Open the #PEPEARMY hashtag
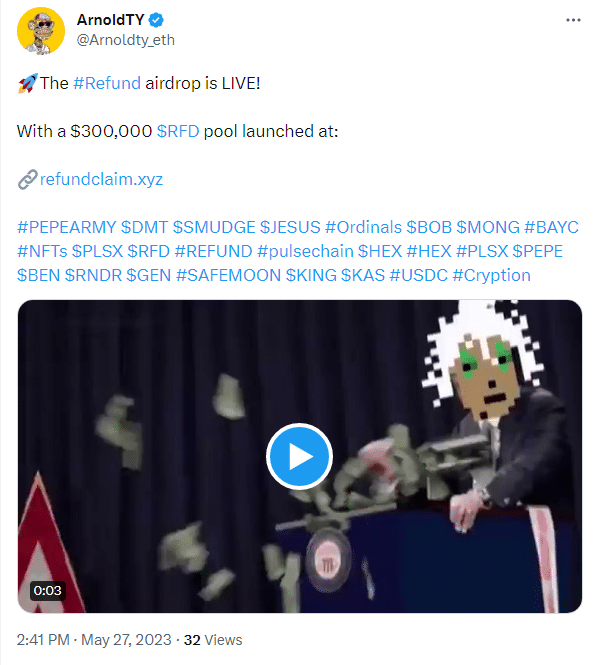This screenshot has height=665, width=593. click(67, 227)
